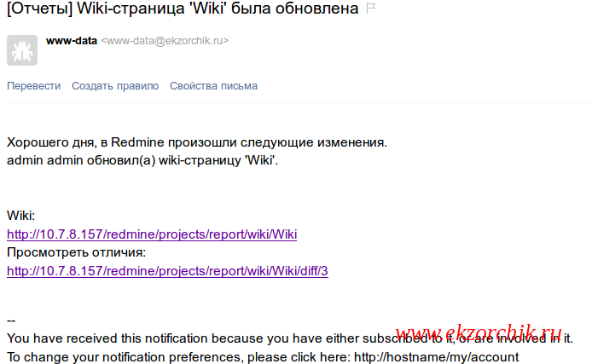Screen dimensions: 592x364
Task: Click the www-data sender avatar
Action: tap(22, 50)
